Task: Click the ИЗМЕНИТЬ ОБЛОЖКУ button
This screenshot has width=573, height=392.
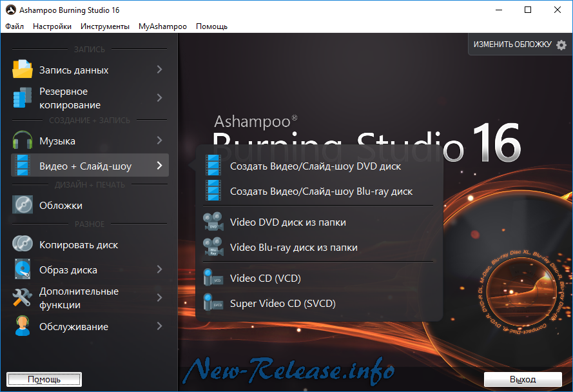Action: pos(520,44)
